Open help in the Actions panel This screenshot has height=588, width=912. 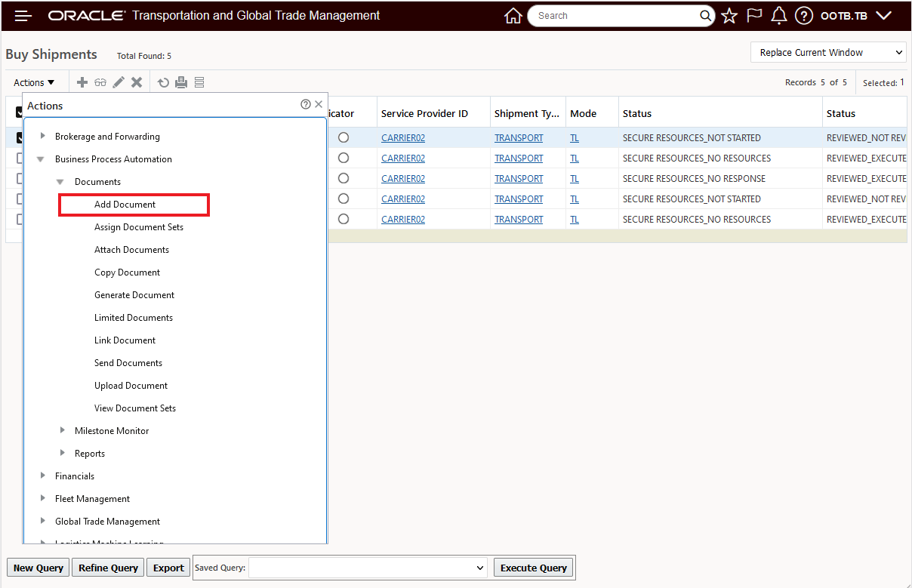(x=306, y=105)
